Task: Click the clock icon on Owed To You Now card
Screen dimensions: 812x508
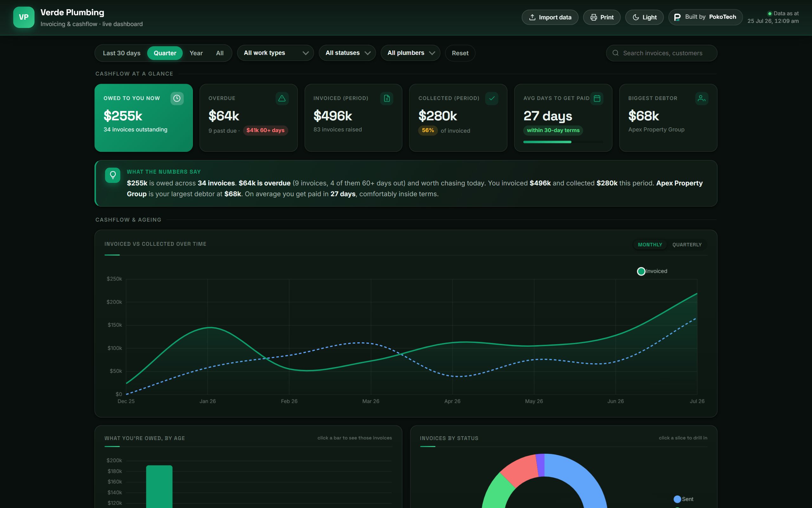Action: coord(177,98)
